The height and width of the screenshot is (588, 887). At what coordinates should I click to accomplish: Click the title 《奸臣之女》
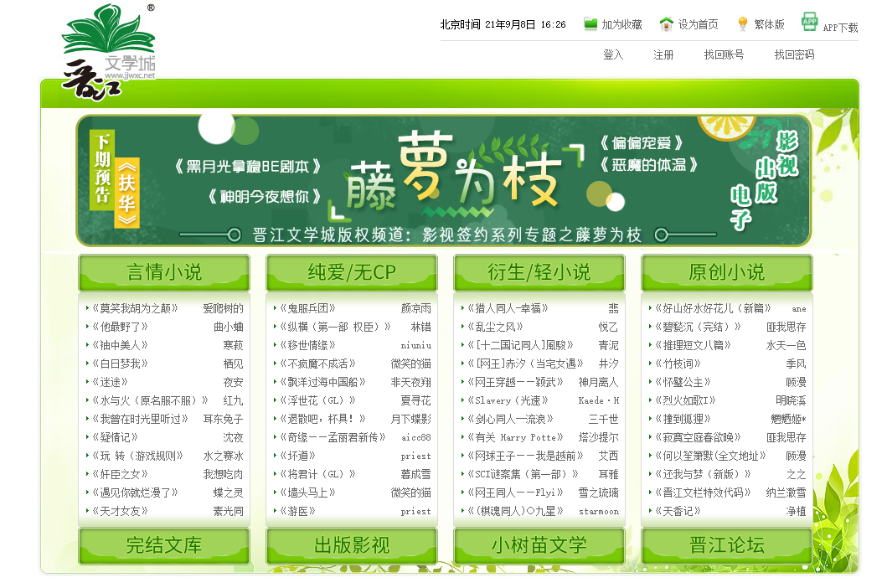click(120, 474)
